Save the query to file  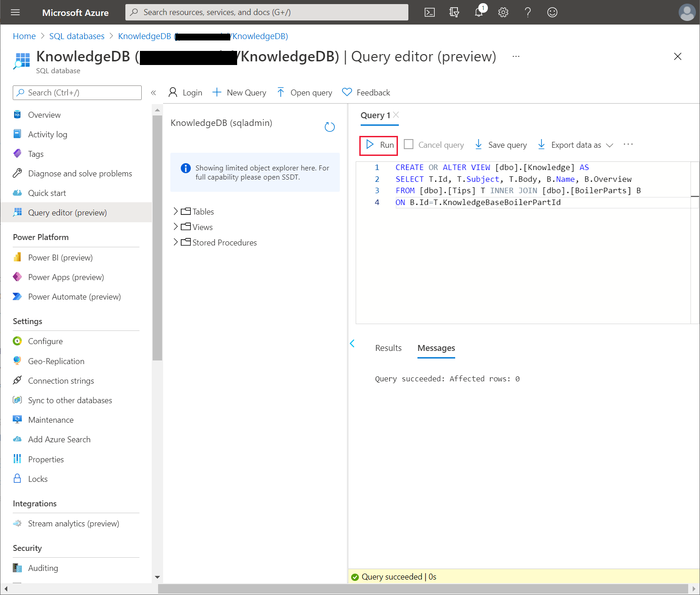[501, 145]
